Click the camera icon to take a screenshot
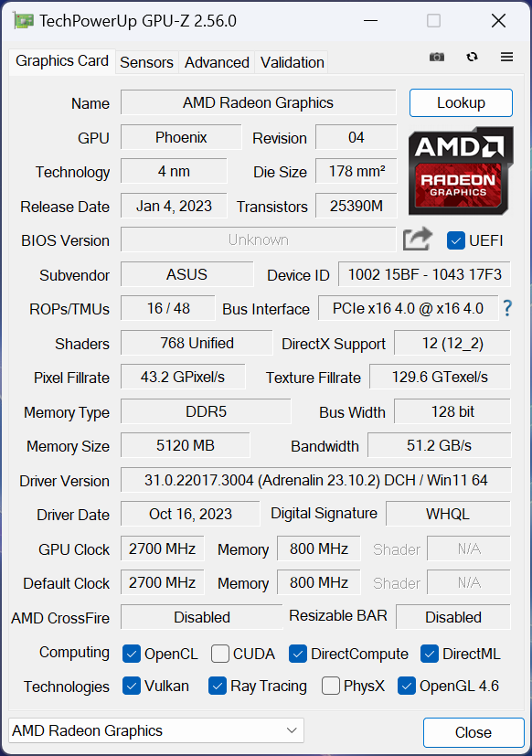This screenshot has height=756, width=532. point(436,57)
